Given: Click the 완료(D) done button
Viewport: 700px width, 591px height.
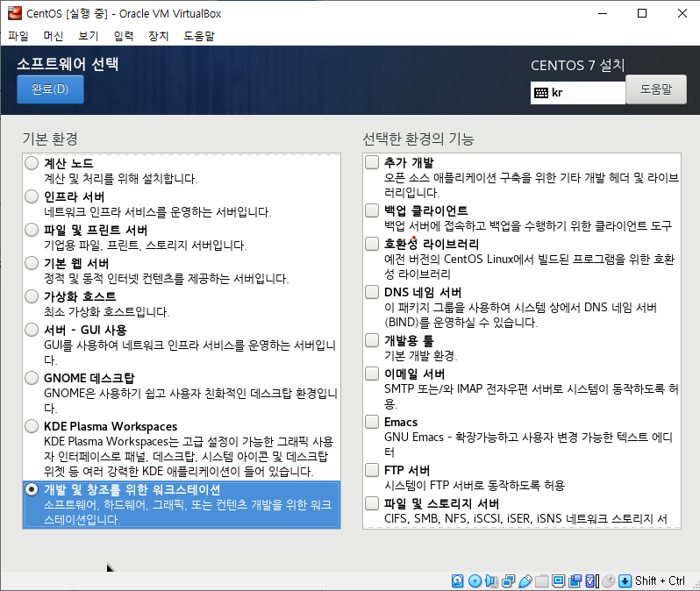Looking at the screenshot, I should (51, 89).
